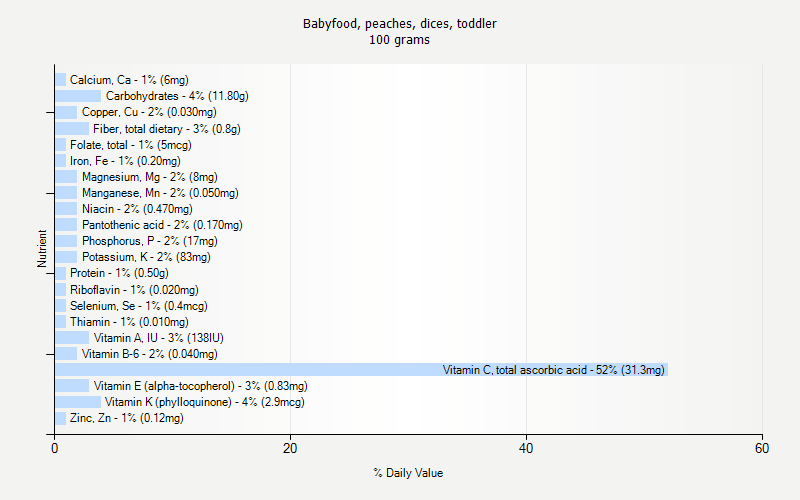
Task: Click the Zinc, Zn - 1% (0.12mg) label
Action: coord(127,418)
